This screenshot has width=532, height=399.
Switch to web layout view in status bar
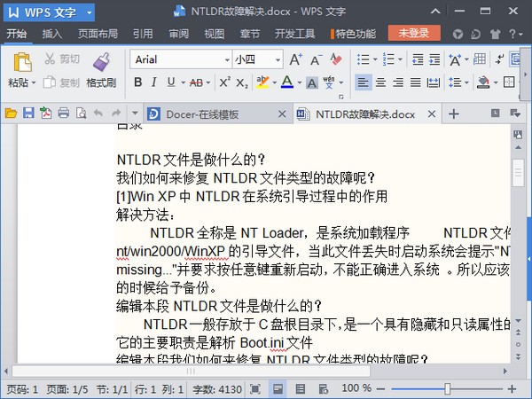[x=323, y=389]
